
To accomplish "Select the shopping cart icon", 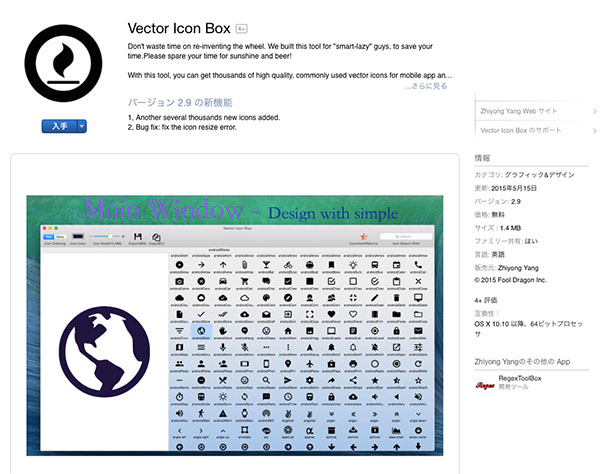I will [245, 281].
